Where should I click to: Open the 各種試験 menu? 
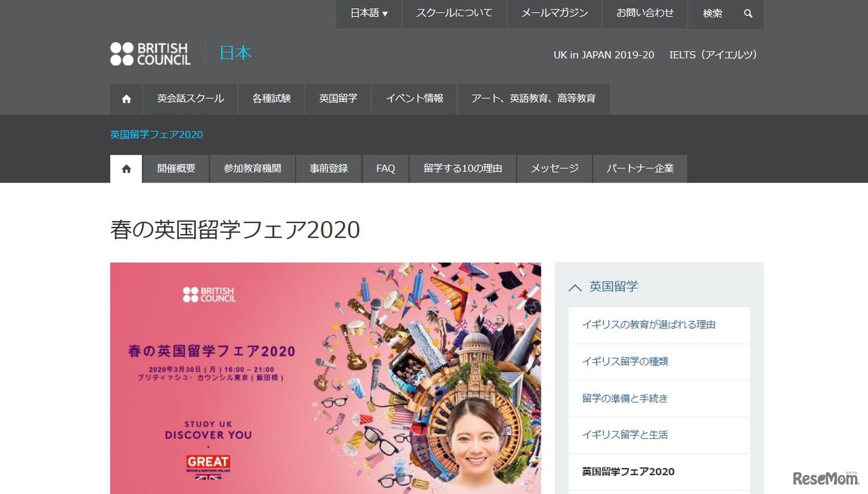[271, 99]
